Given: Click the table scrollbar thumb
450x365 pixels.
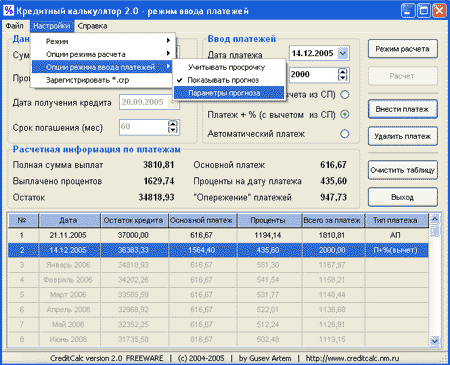Looking at the screenshot, I should click(434, 230).
